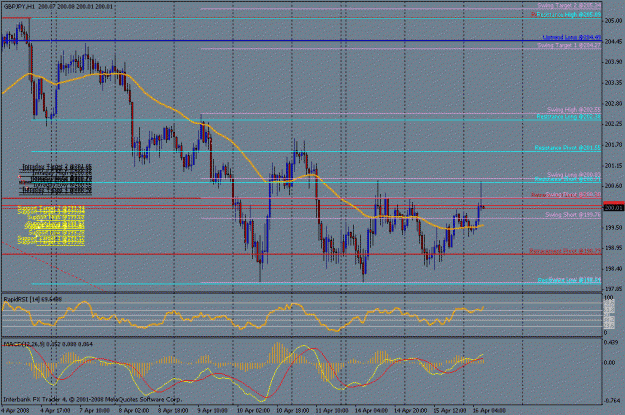Click the Resistance Long level label
Image resolution: width=625 pixels, height=415 pixels.
pyautogui.click(x=568, y=117)
